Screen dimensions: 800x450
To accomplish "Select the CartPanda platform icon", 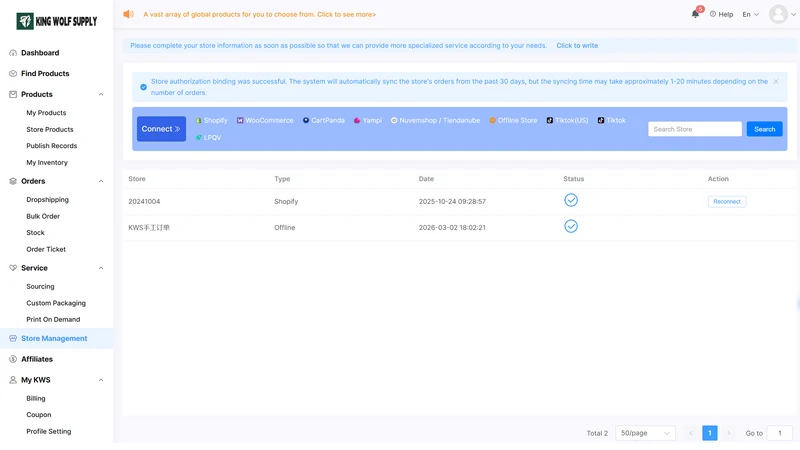I will coord(306,120).
